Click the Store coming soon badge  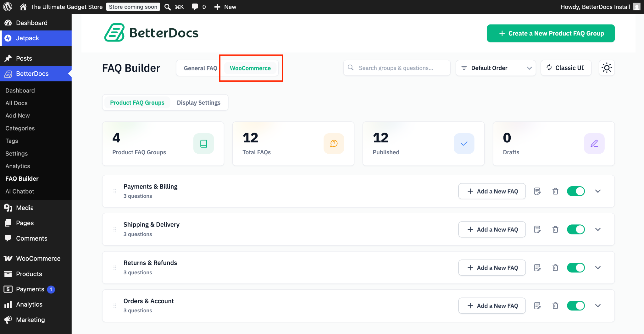pyautogui.click(x=133, y=7)
